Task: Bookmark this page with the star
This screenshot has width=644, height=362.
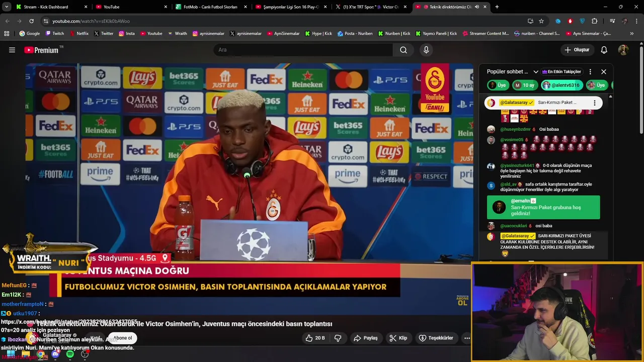Action: coord(541,21)
